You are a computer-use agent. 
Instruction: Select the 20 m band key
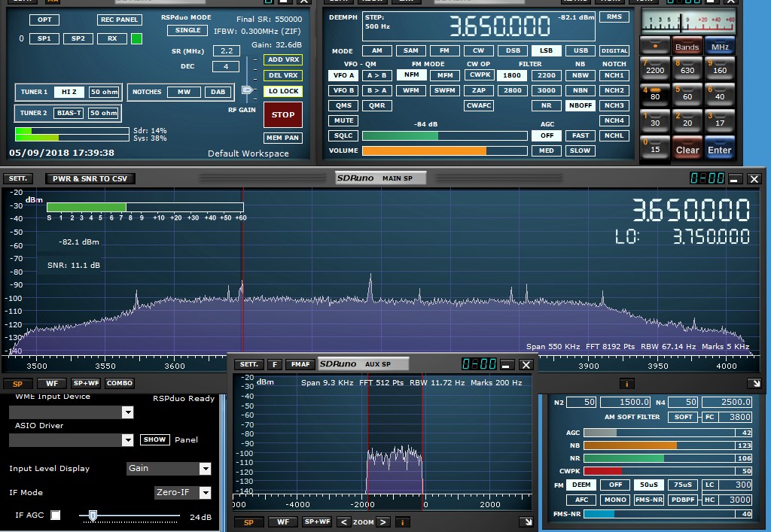click(687, 120)
